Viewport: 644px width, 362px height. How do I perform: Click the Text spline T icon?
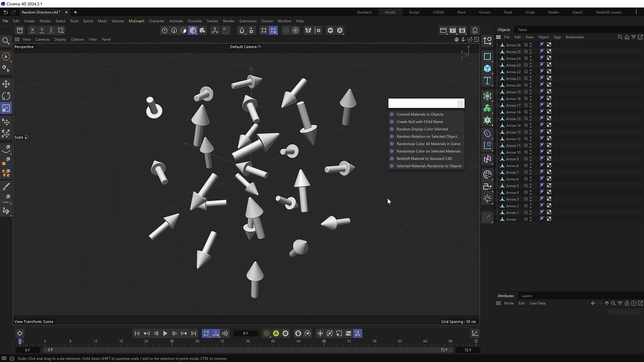pos(487,81)
